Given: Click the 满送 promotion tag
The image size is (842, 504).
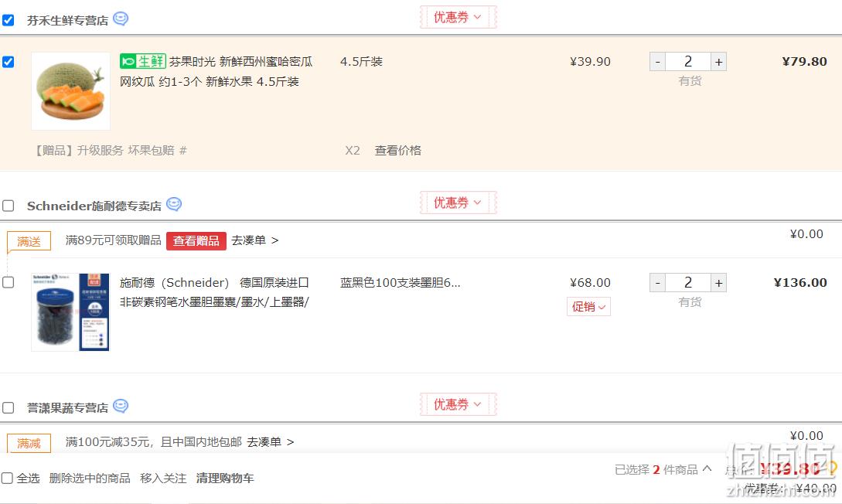Looking at the screenshot, I should tap(29, 241).
